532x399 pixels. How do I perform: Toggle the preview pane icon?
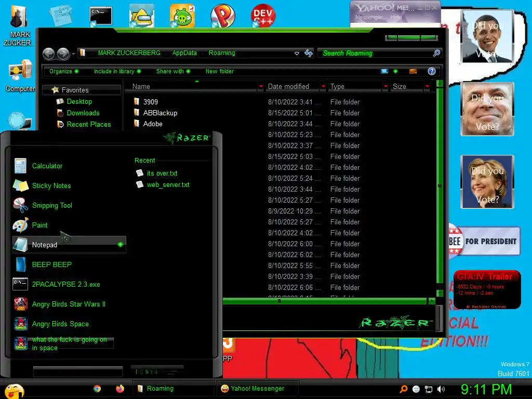click(413, 71)
